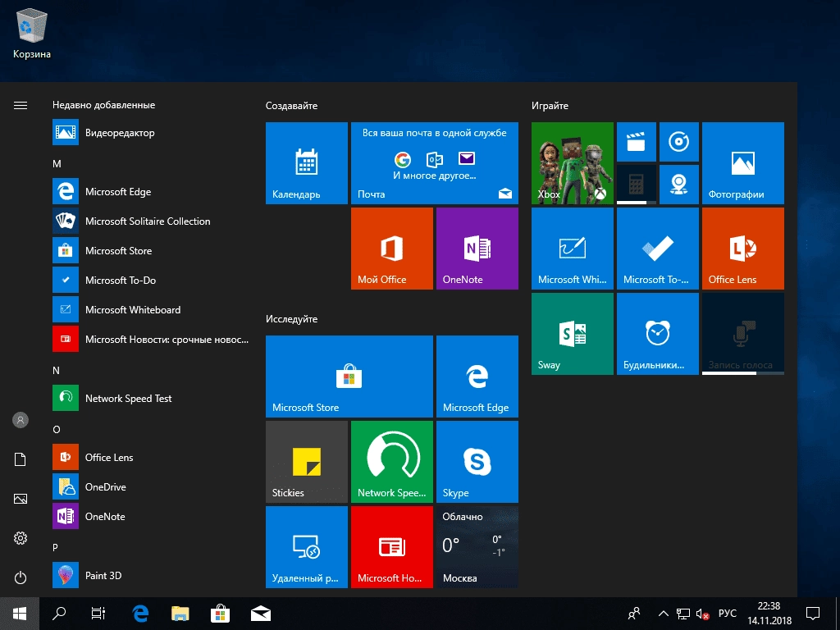
Task: Open the small Calculator tile
Action: [637, 185]
